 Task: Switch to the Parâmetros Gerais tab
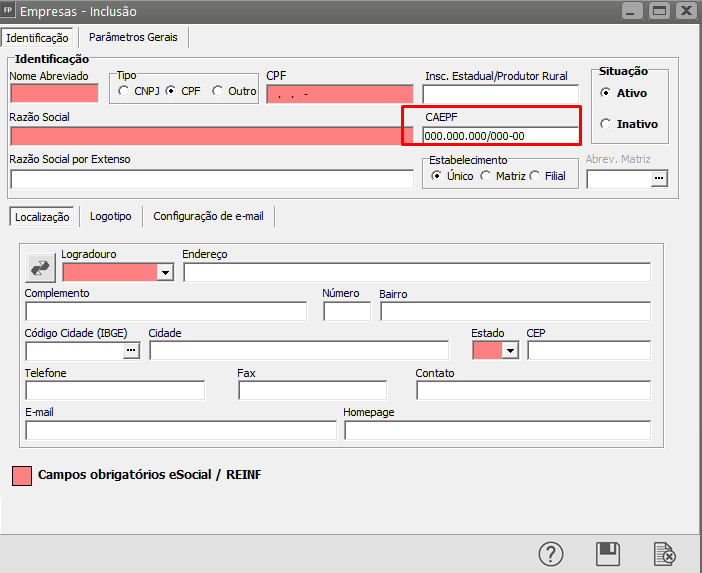coord(133,37)
